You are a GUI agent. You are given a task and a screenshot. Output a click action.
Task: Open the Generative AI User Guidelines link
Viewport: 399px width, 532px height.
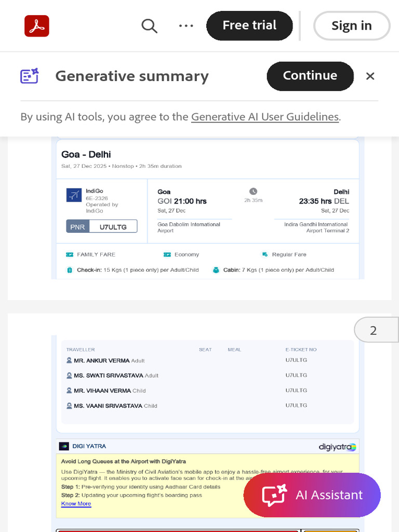pos(265,117)
